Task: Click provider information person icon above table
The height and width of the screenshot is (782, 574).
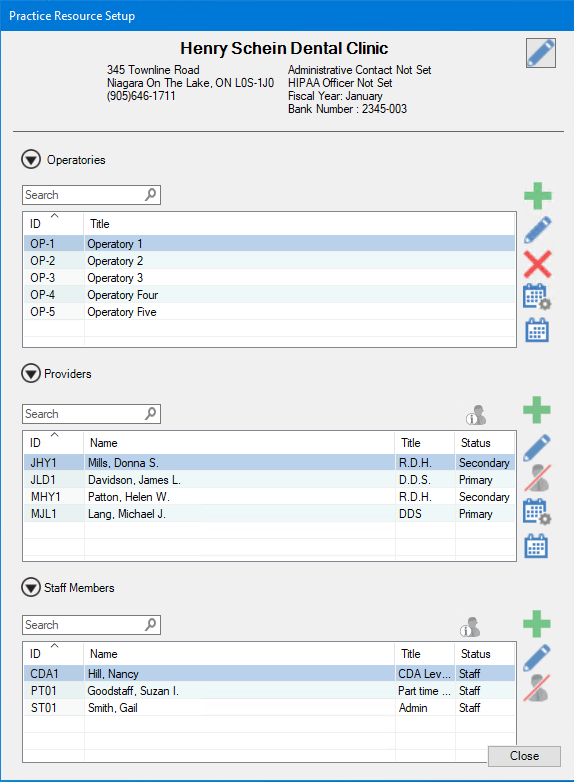Action: [x=476, y=415]
